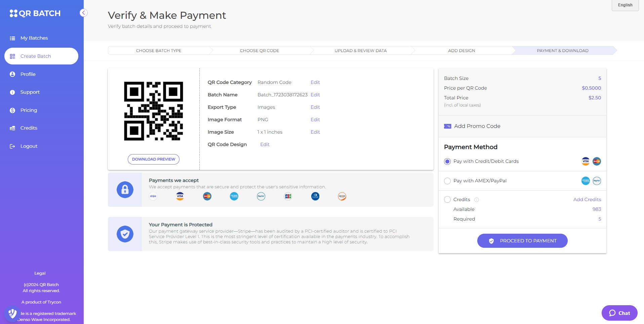This screenshot has width=644, height=324.
Task: Select Pay with AMEX/PayPal radio
Action: [x=447, y=181]
